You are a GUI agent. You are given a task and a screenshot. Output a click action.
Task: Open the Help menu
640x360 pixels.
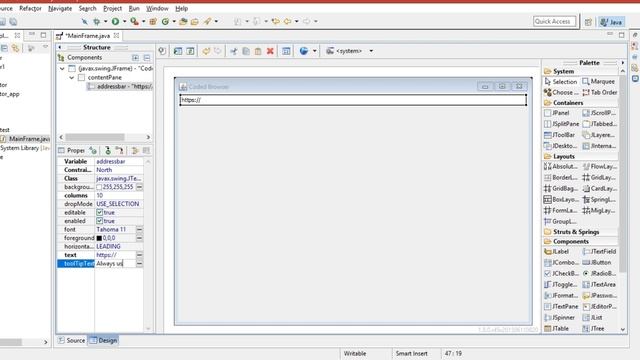(x=182, y=8)
